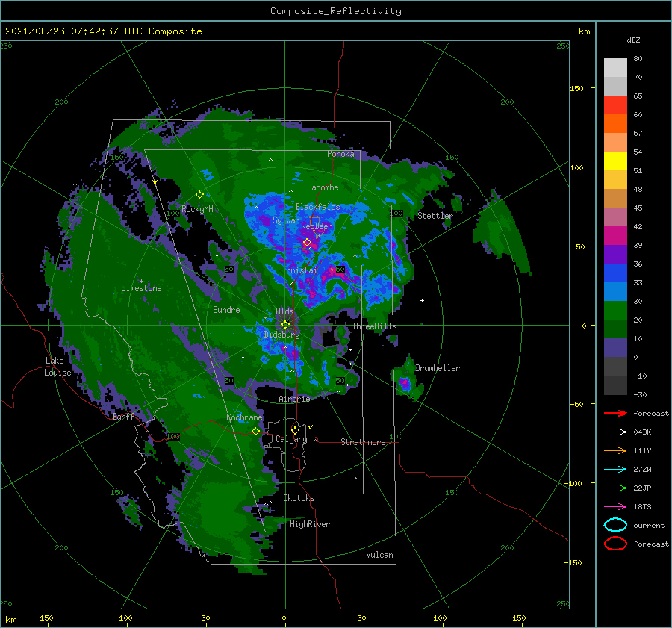Click the Lacombe town label
This screenshot has height=628, width=672.
pyautogui.click(x=323, y=187)
